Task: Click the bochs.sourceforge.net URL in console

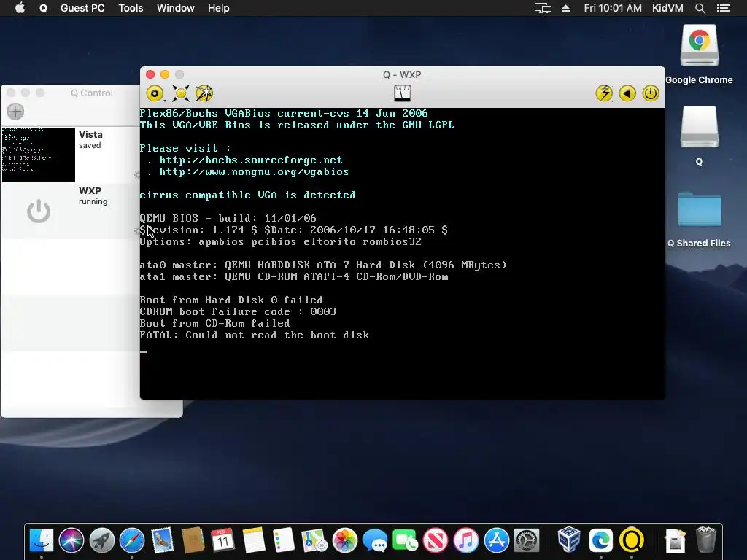Action: click(x=251, y=160)
